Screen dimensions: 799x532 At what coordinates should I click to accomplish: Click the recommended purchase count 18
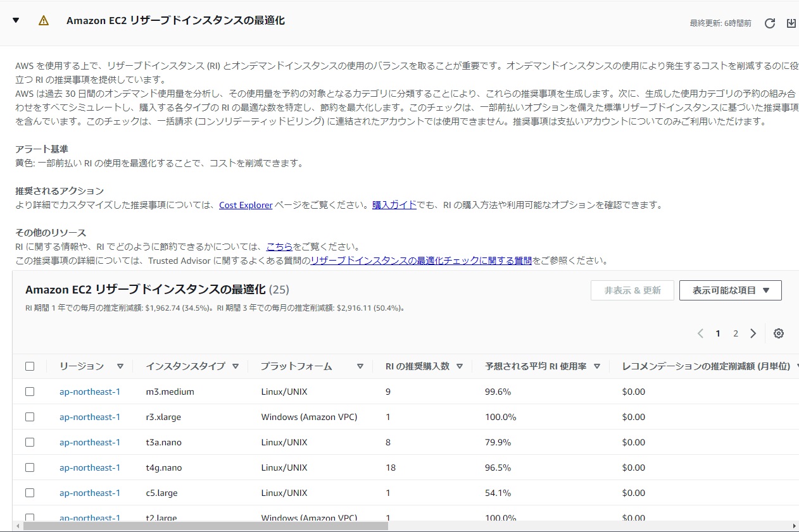(391, 467)
